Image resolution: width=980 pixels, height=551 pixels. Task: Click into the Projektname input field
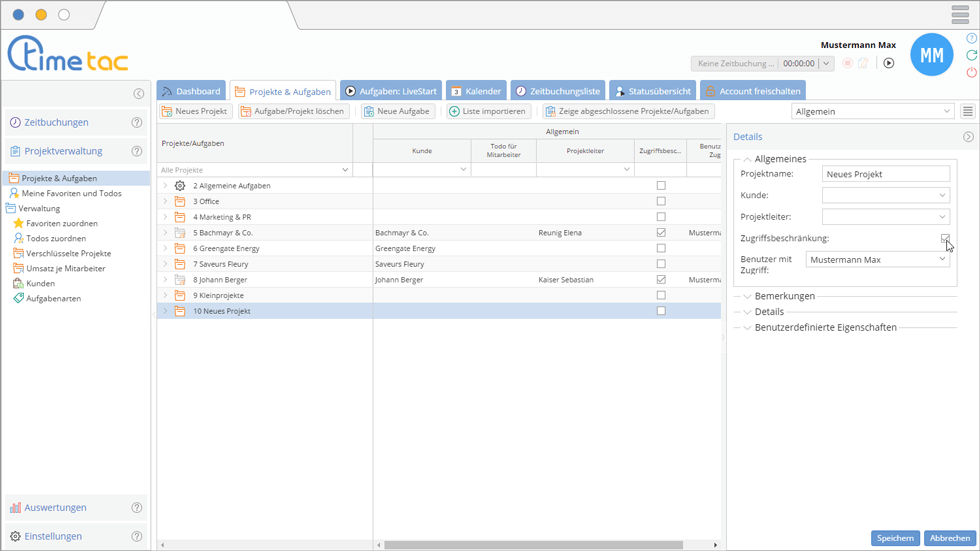pos(884,174)
